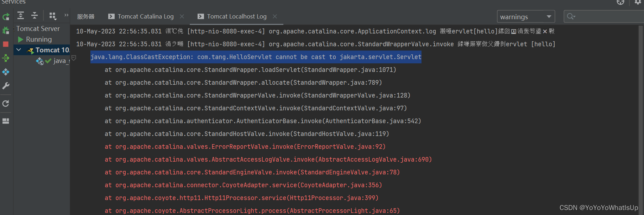644x215 pixels.
Task: Open ErrorReportValve.java:92 link
Action: pos(339,147)
